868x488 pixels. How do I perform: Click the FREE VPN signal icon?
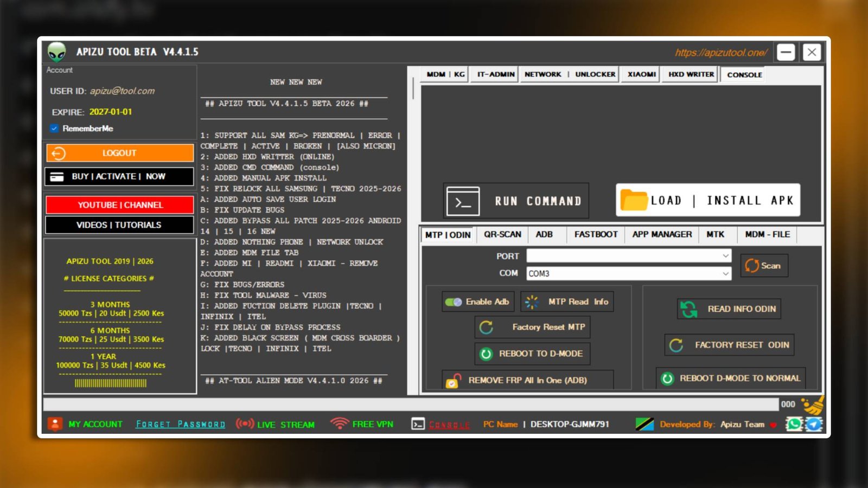pos(339,424)
